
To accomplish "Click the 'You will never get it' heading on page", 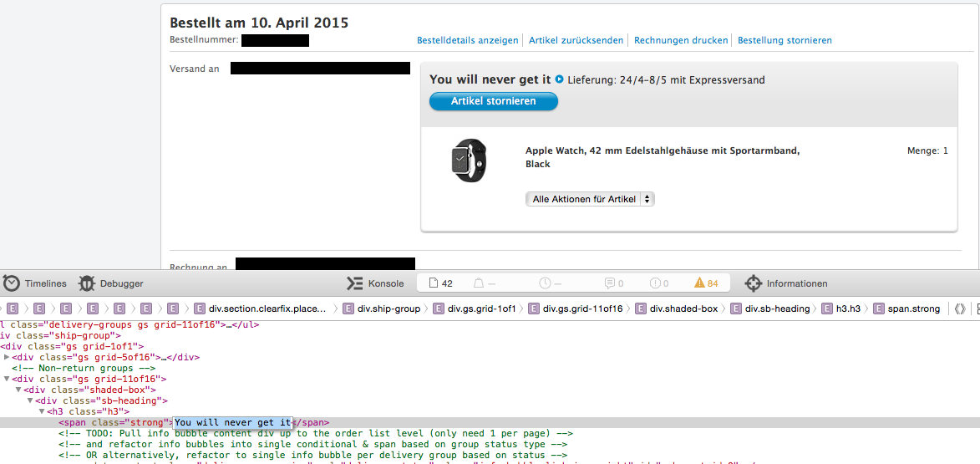I will pos(490,79).
